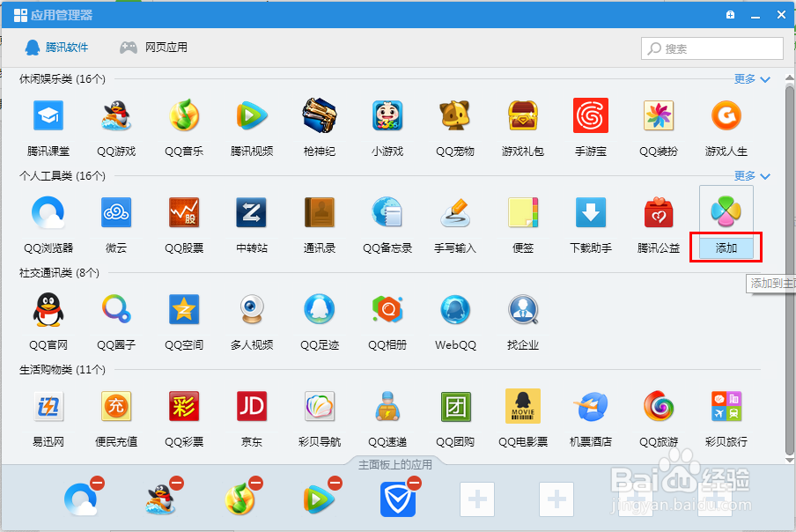Screen dimensions: 796x532
Task: Open 易迅网 shopping icon
Action: (48, 406)
